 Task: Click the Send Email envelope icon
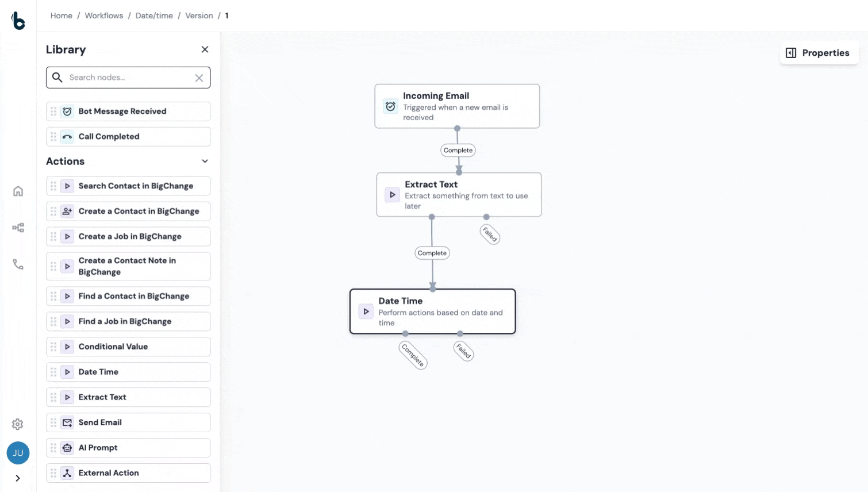click(67, 422)
